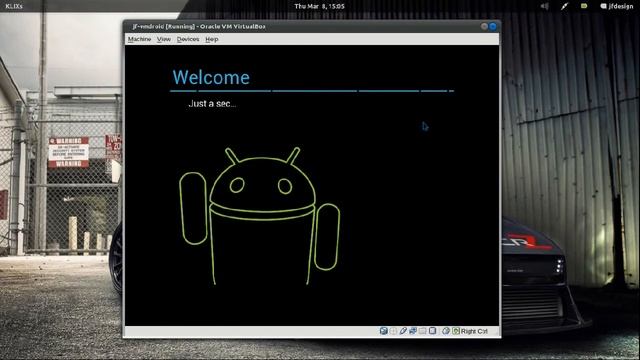
Task: Click the KLIXs activities button
Action: pyautogui.click(x=14, y=6)
